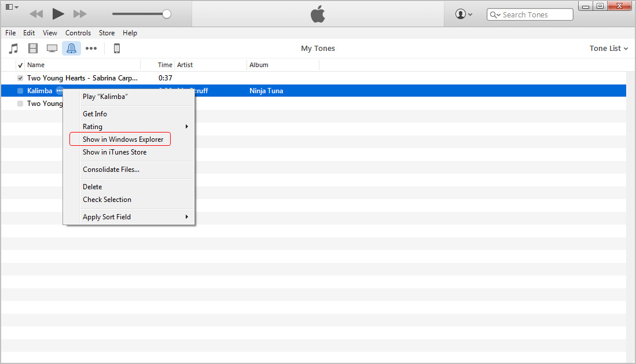Viewport: 636px width, 364px height.
Task: Sort by the Time column header
Action: 165,65
